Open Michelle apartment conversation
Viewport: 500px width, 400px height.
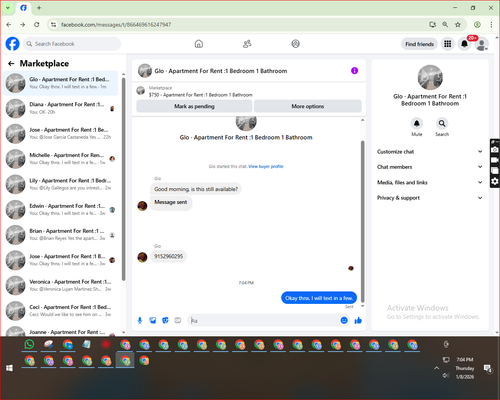pyautogui.click(x=61, y=159)
